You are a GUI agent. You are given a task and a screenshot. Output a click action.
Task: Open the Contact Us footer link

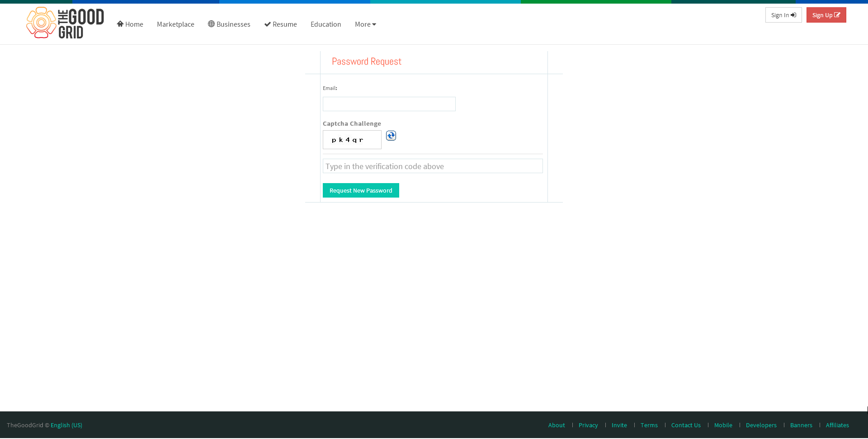(686, 425)
